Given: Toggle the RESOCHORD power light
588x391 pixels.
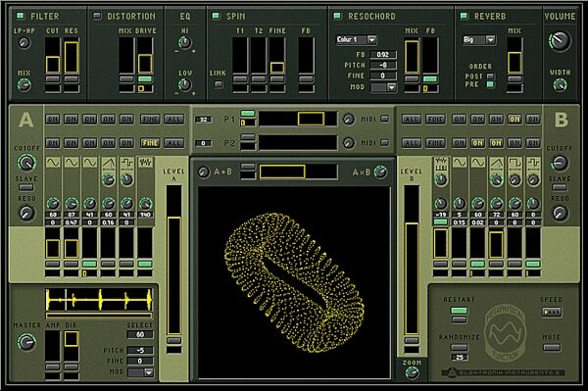Looking at the screenshot, I should tap(337, 16).
